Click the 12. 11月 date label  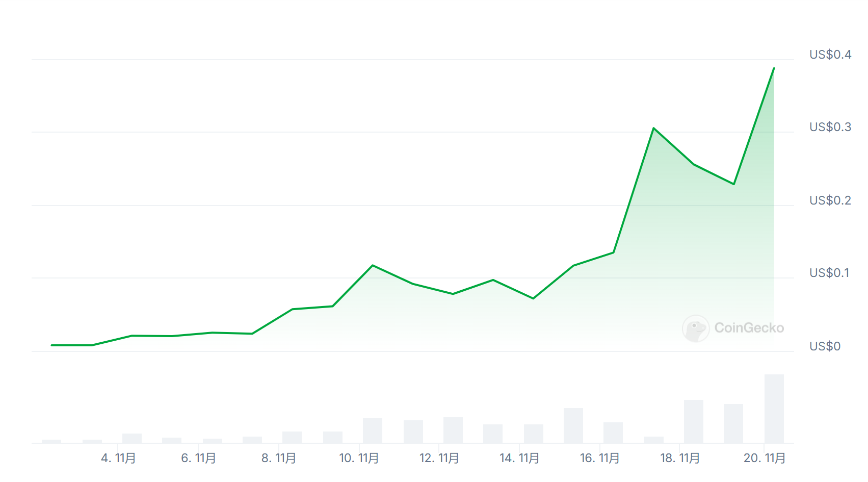[x=439, y=458]
